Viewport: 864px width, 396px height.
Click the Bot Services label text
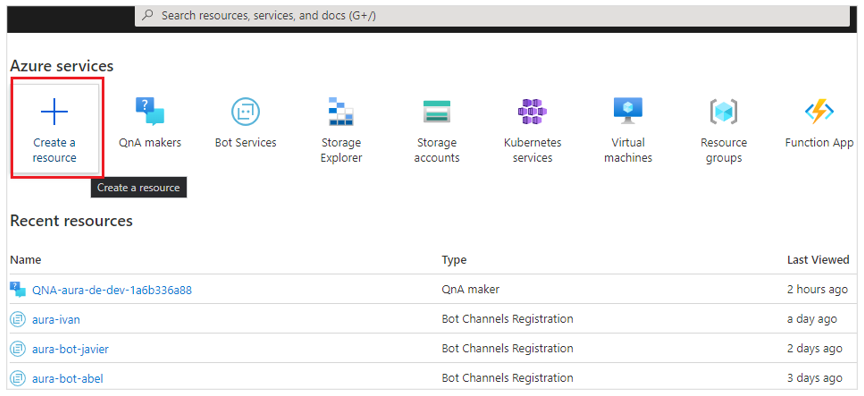point(245,143)
